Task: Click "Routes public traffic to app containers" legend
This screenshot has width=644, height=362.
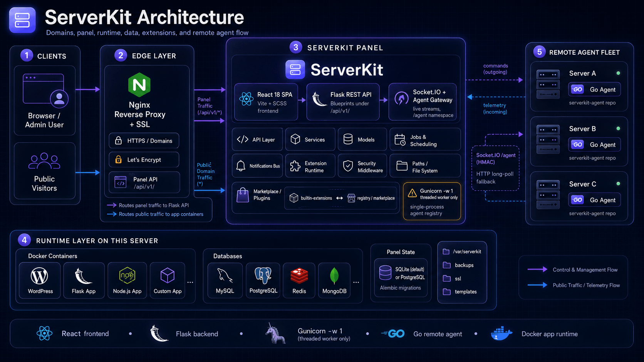Action: pyautogui.click(x=155, y=214)
